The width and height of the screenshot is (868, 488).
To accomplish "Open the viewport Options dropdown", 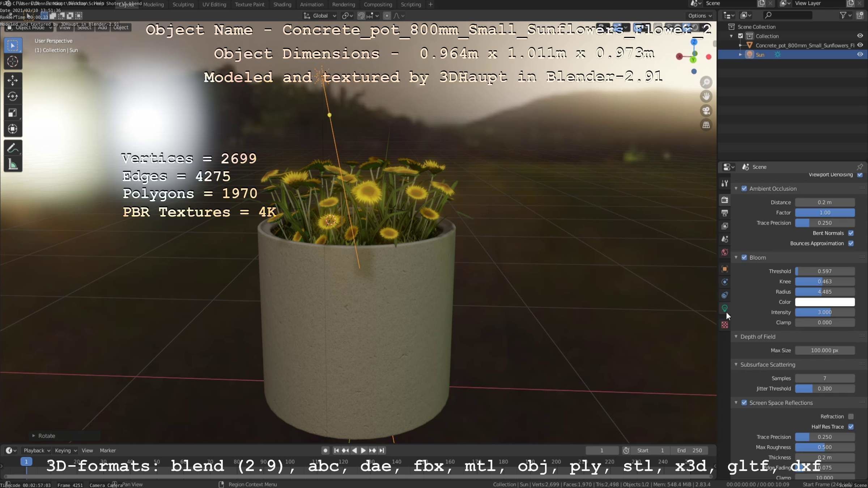I will (x=700, y=16).
